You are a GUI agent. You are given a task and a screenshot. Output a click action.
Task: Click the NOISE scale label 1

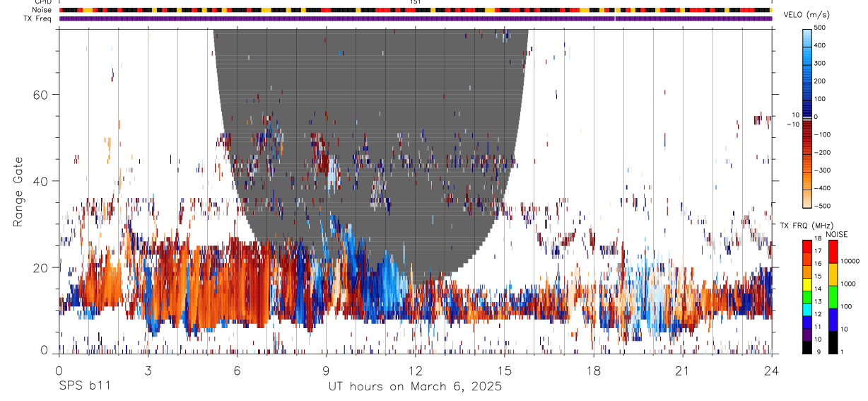pyautogui.click(x=842, y=352)
